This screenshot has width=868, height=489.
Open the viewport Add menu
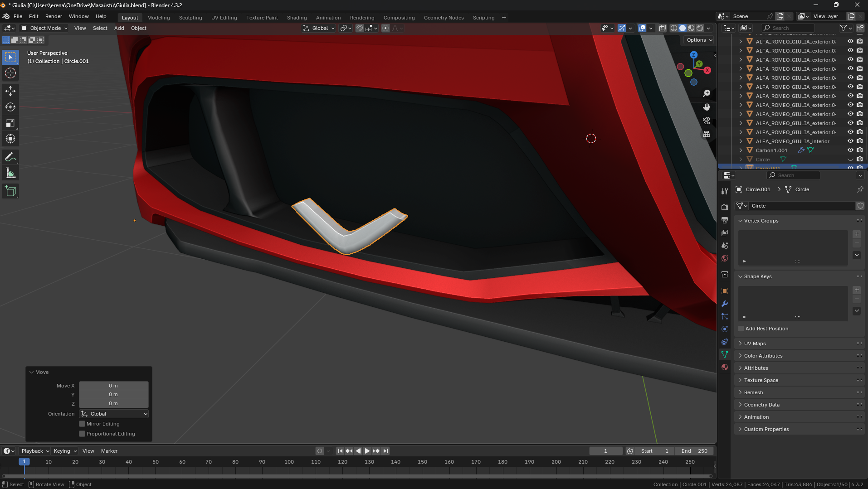click(x=119, y=28)
